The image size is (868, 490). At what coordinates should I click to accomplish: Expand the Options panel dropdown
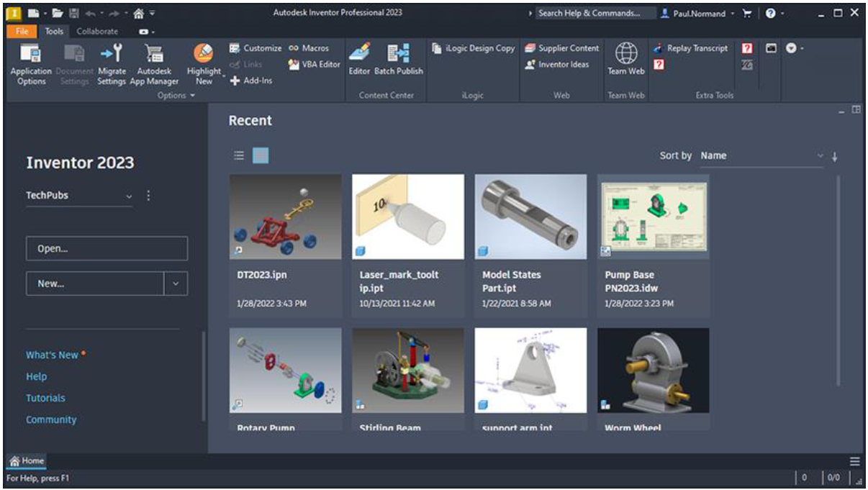pos(176,96)
